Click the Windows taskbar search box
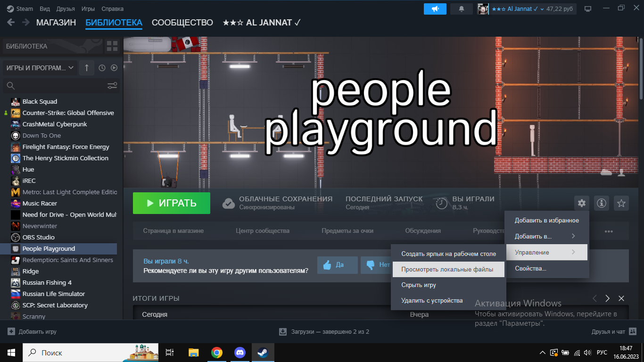This screenshot has width=644, height=362. pyautogui.click(x=91, y=353)
